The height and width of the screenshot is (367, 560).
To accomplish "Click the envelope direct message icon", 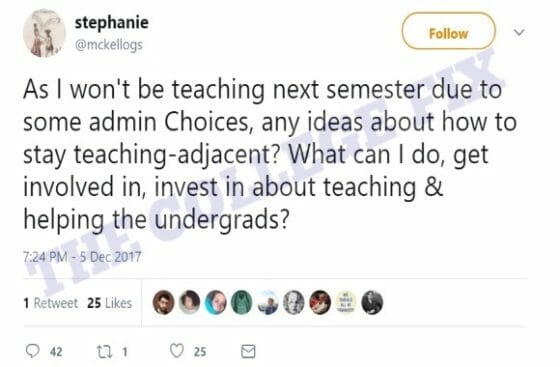I will (x=248, y=351).
